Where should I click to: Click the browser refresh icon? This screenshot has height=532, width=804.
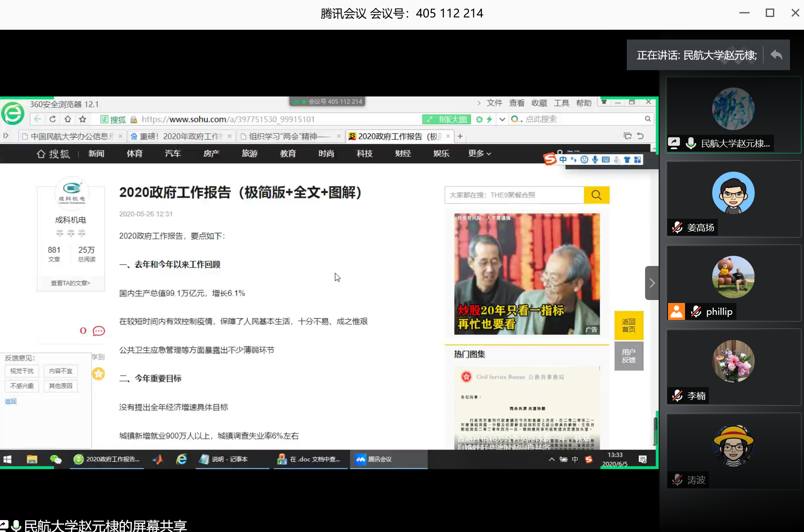pos(53,119)
